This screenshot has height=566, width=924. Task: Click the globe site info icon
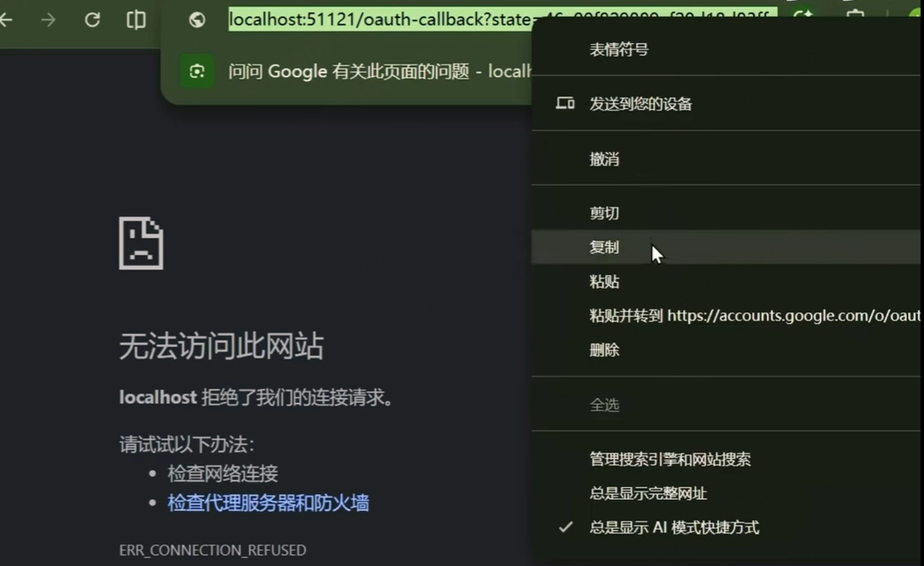[x=196, y=20]
